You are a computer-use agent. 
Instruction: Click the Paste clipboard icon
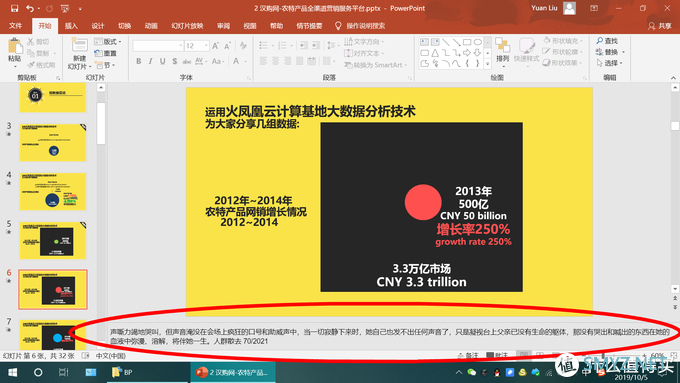click(x=15, y=46)
